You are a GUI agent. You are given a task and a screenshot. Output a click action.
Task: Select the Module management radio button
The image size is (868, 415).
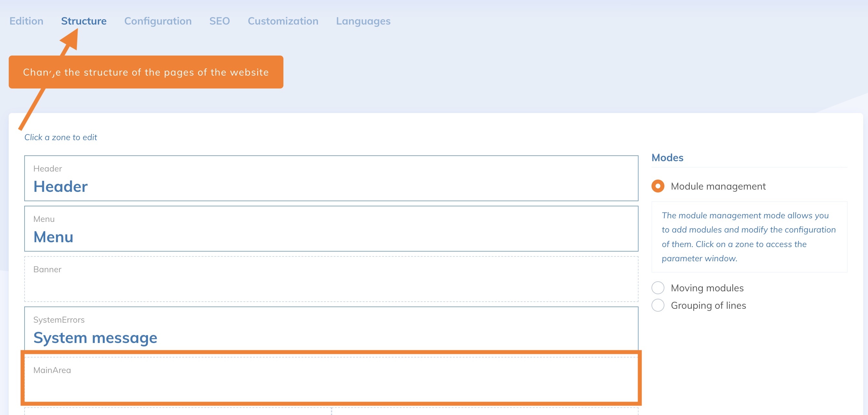click(657, 186)
